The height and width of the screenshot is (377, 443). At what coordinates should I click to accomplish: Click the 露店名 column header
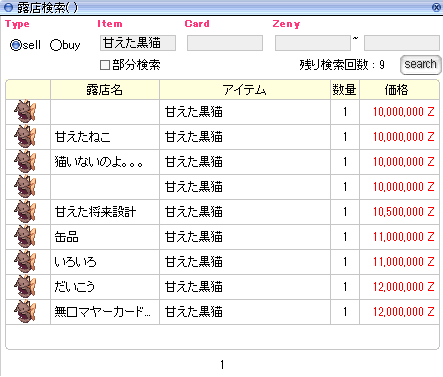coord(105,90)
